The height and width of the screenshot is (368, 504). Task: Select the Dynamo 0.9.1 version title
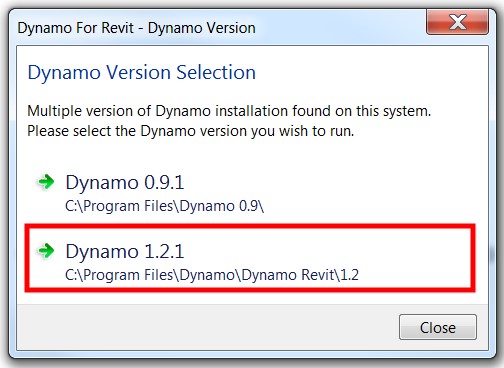[125, 182]
